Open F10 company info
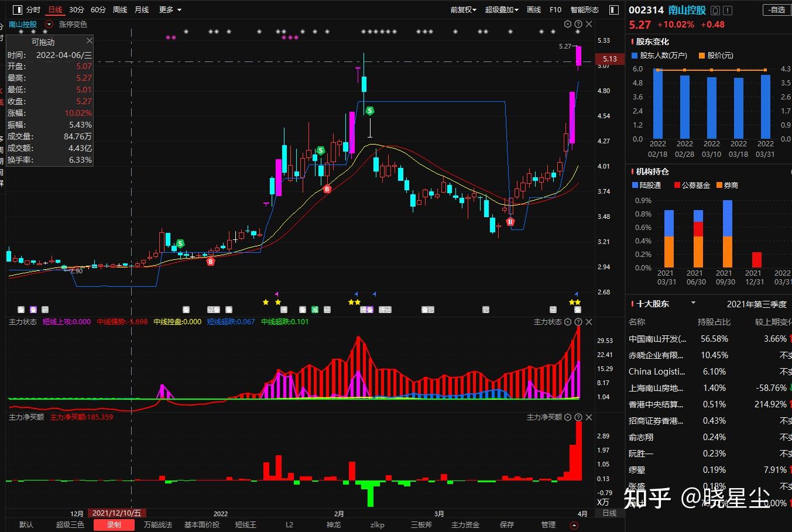Screen dimensions: 792x532 [x=556, y=10]
